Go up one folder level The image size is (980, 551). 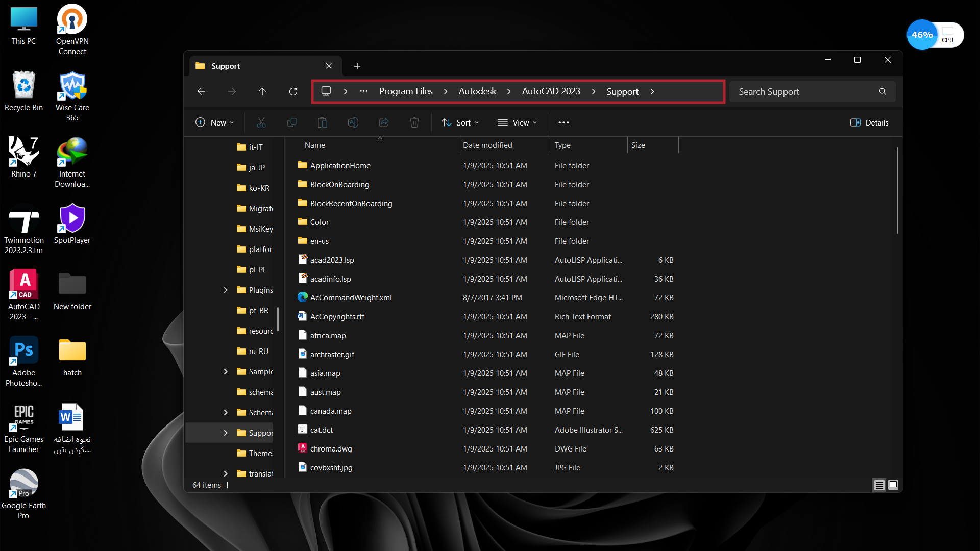click(x=262, y=91)
